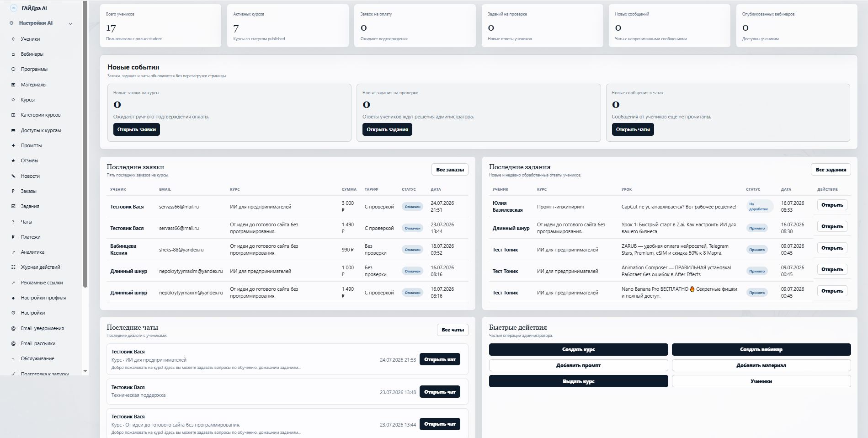Open the Техническая поддержка chat
This screenshot has height=438, width=868.
pyautogui.click(x=440, y=392)
